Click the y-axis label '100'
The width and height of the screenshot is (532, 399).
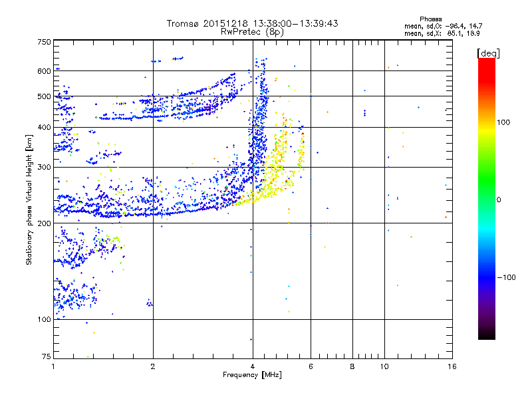(x=44, y=319)
